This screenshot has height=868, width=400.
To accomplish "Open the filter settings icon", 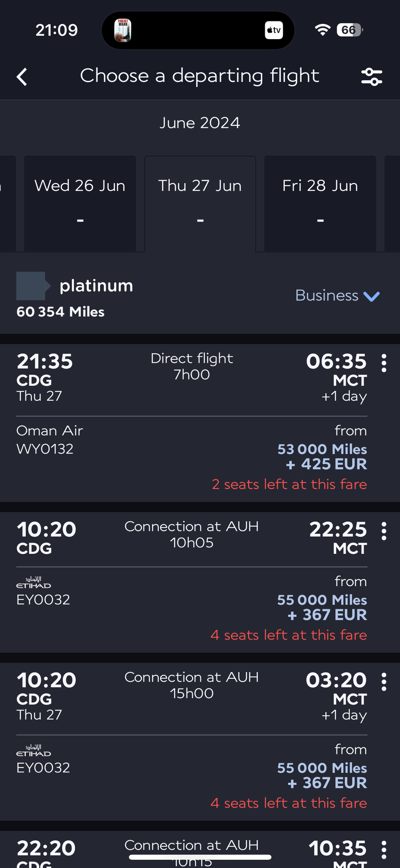I will pyautogui.click(x=372, y=77).
